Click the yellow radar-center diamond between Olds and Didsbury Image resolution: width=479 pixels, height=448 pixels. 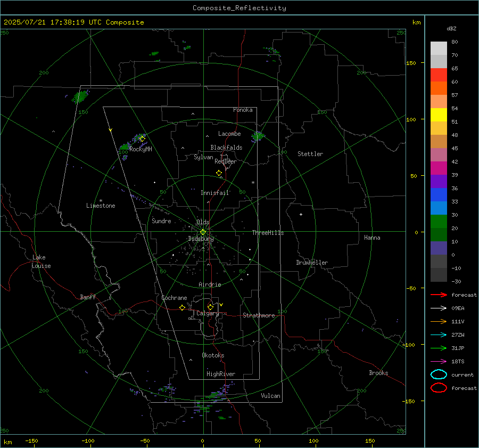point(203,232)
